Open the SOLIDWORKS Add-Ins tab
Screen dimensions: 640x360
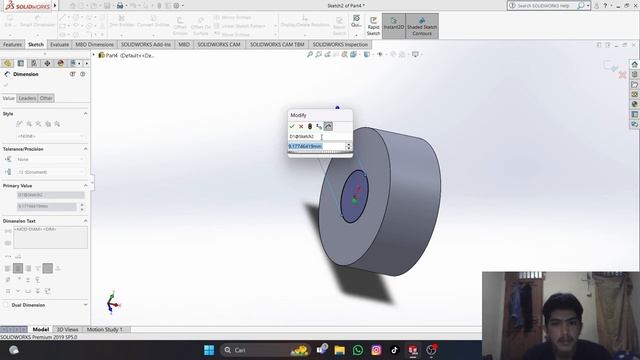(x=146, y=44)
